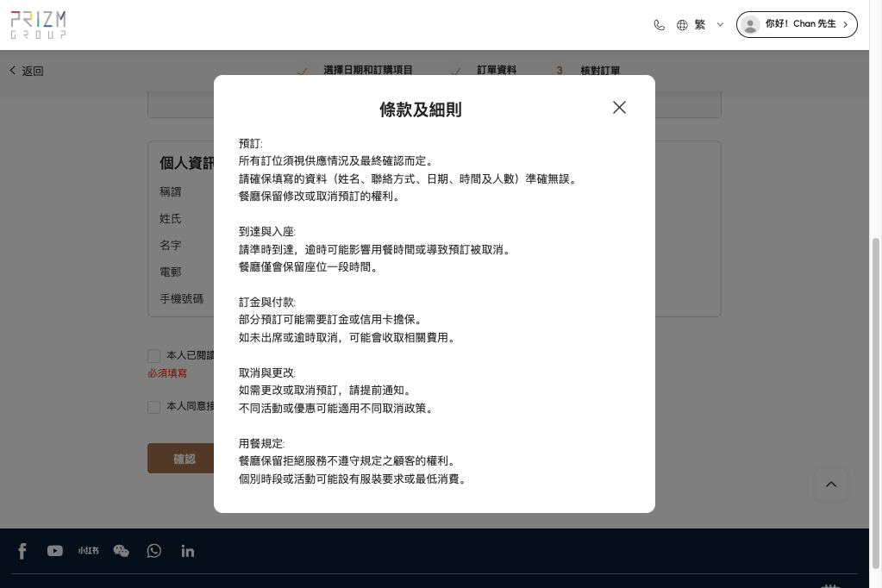Viewport: 882px width, 588px height.
Task: Click the 必須填寫 error message
Action: 167,373
